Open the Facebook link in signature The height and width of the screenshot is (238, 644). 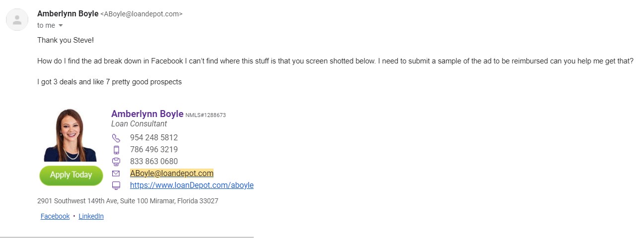pos(55,216)
